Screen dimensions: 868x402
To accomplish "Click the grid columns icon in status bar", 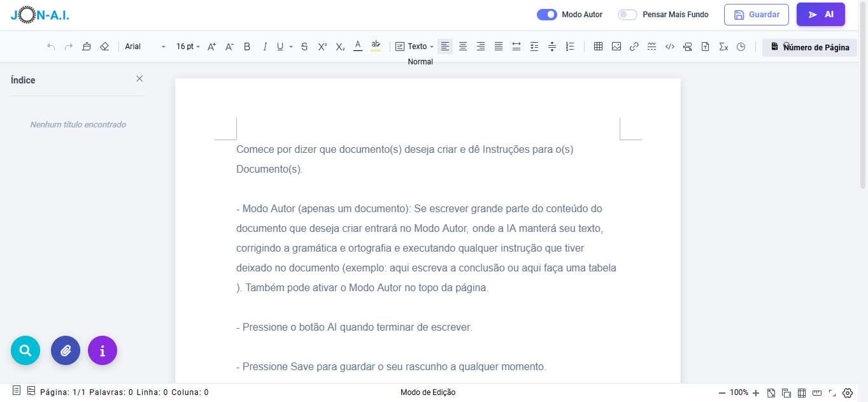I will 802,393.
